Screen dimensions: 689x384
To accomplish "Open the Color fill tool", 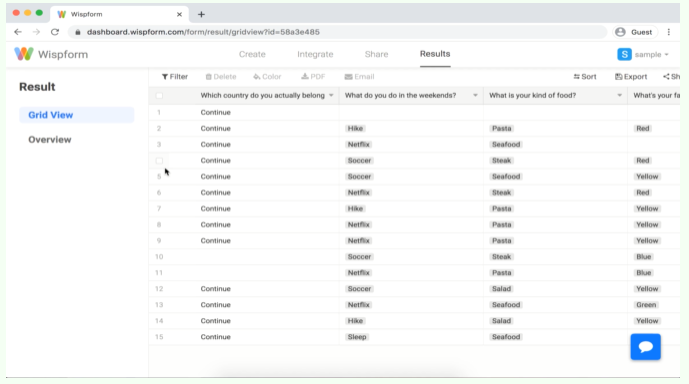I will pos(267,76).
